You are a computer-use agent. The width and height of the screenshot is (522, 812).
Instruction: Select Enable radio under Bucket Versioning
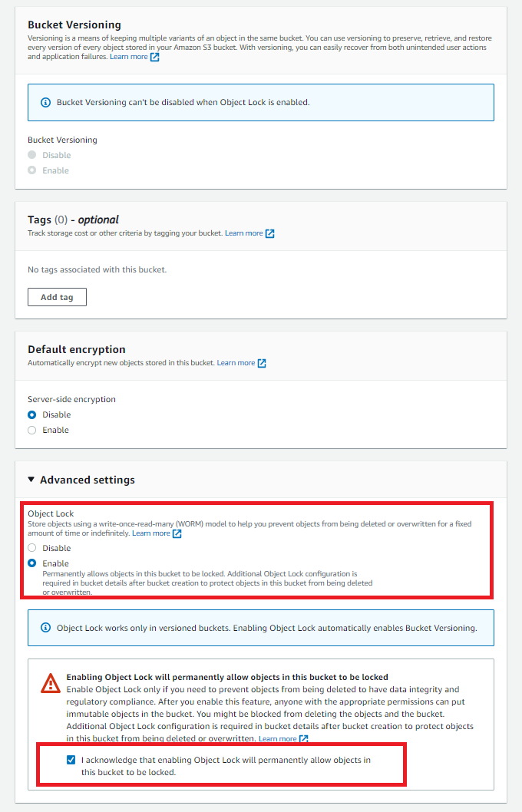point(31,170)
